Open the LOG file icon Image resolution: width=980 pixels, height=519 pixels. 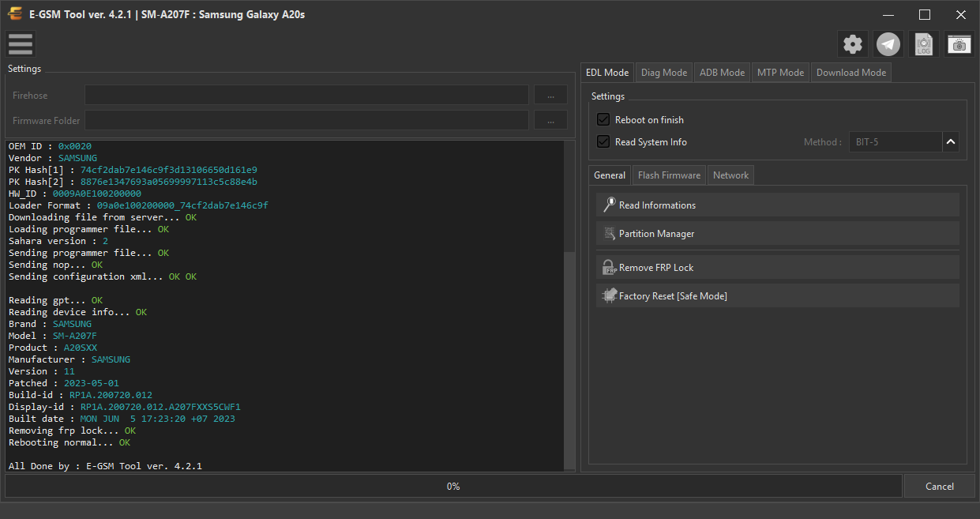click(x=924, y=44)
